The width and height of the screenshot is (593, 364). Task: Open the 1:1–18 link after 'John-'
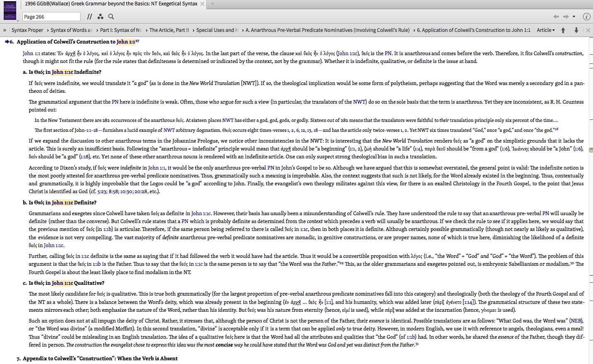tap(92, 130)
